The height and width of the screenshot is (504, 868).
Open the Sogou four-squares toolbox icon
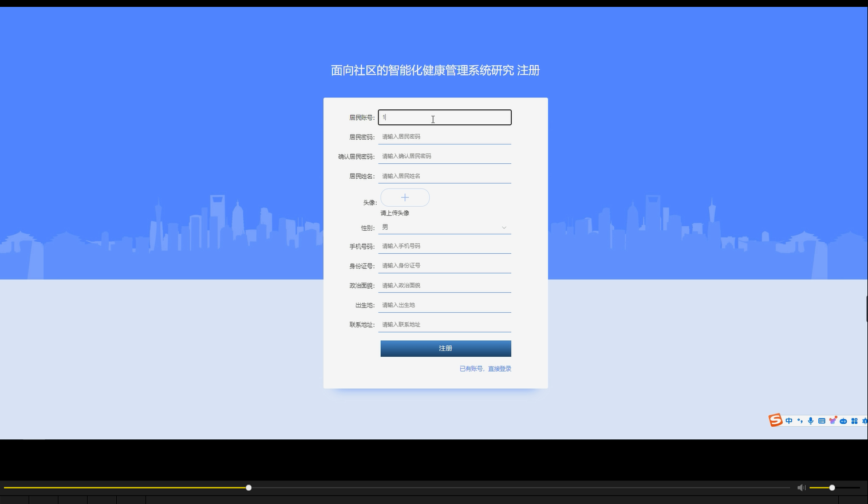tap(854, 421)
